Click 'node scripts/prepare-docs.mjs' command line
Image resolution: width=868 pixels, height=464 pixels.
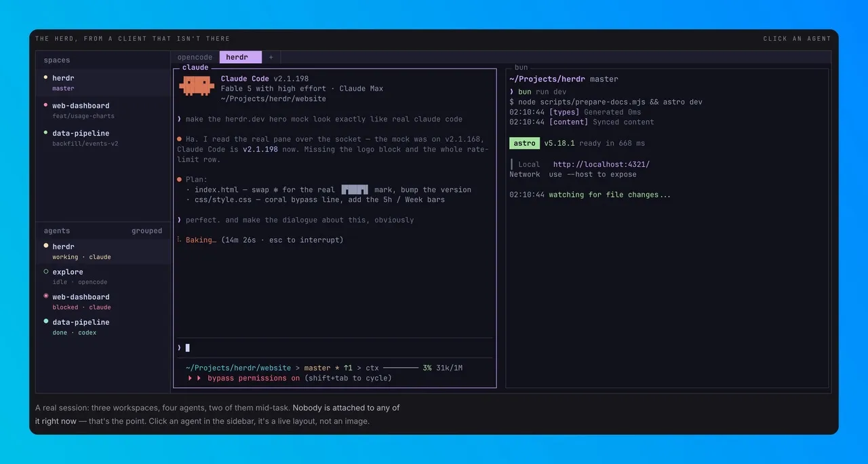pyautogui.click(x=606, y=102)
